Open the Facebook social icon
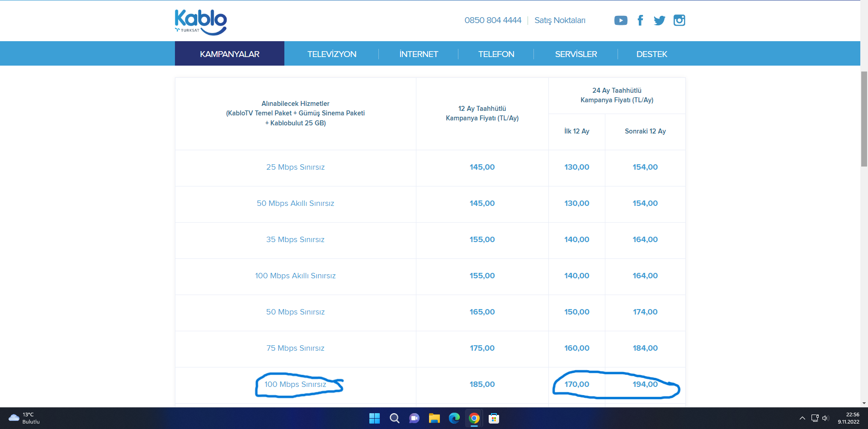The height and width of the screenshot is (429, 868). tap(640, 20)
